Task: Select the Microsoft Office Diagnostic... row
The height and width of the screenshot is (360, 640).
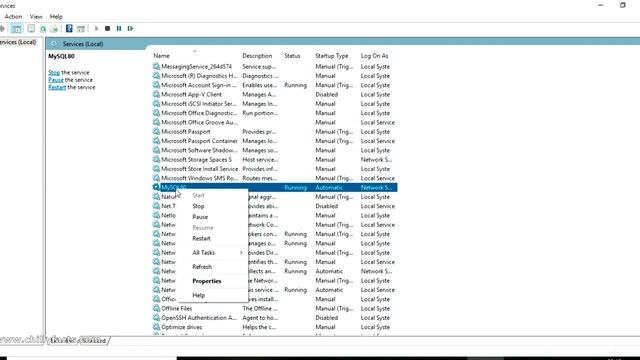Action: pos(274,113)
